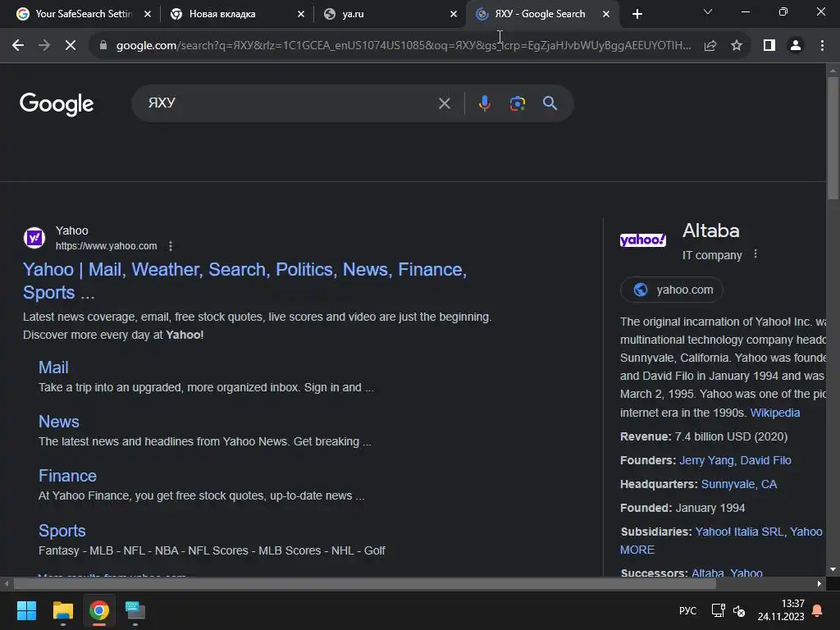The width and height of the screenshot is (840, 630).
Task: Click the Yahoo favicon in first result
Action: click(34, 238)
